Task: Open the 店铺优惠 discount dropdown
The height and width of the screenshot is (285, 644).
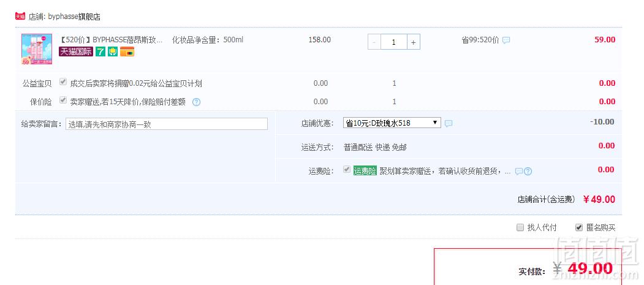Action: [392, 123]
